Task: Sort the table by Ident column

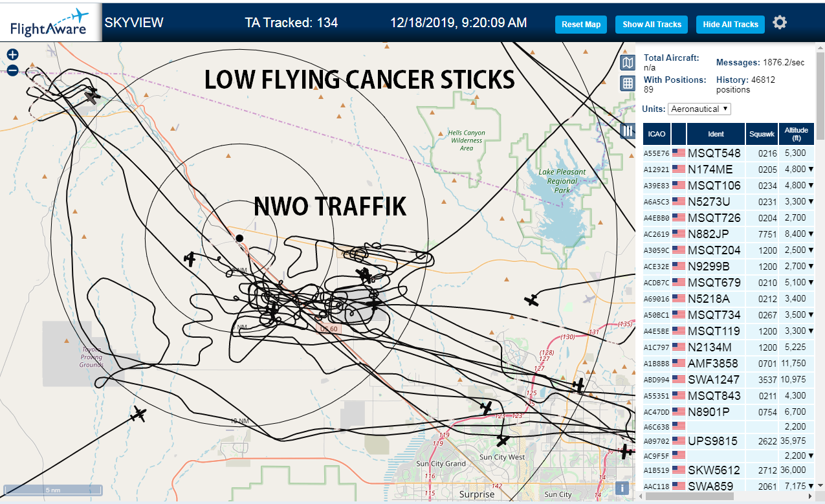Action: (716, 134)
